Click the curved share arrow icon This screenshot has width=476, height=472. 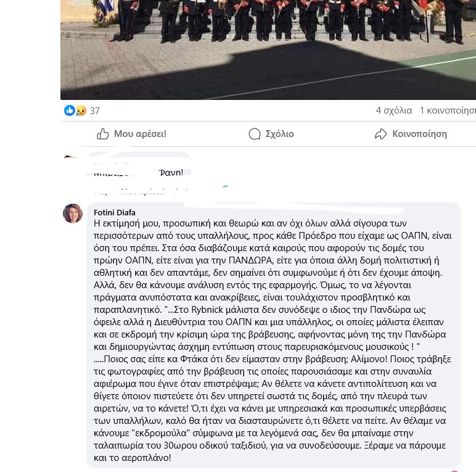380,134
